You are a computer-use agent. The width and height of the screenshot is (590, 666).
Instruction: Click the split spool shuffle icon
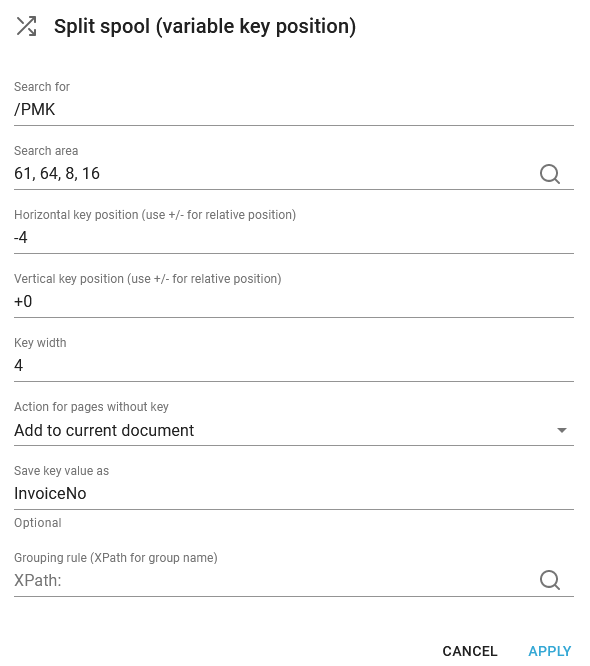point(26,26)
